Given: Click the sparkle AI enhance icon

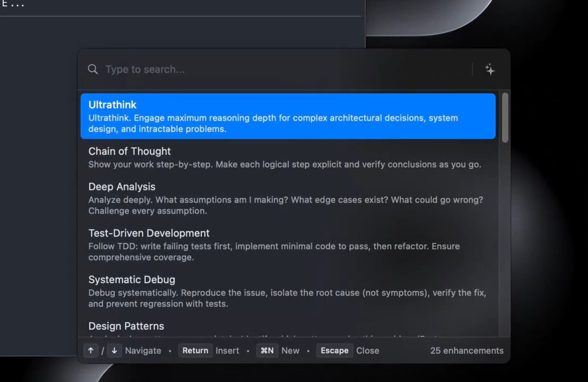Looking at the screenshot, I should pyautogui.click(x=490, y=70).
